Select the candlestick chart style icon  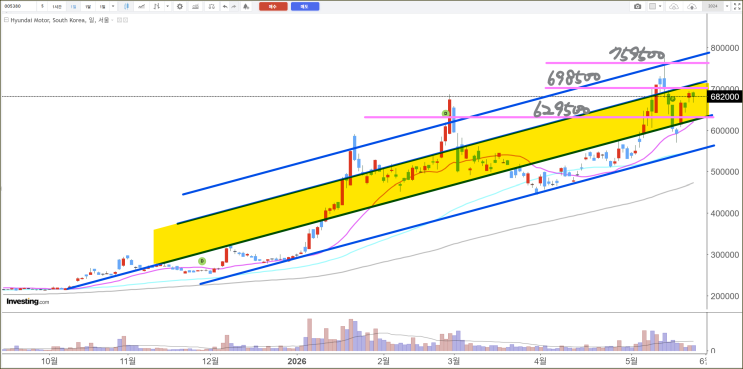tap(127, 6)
